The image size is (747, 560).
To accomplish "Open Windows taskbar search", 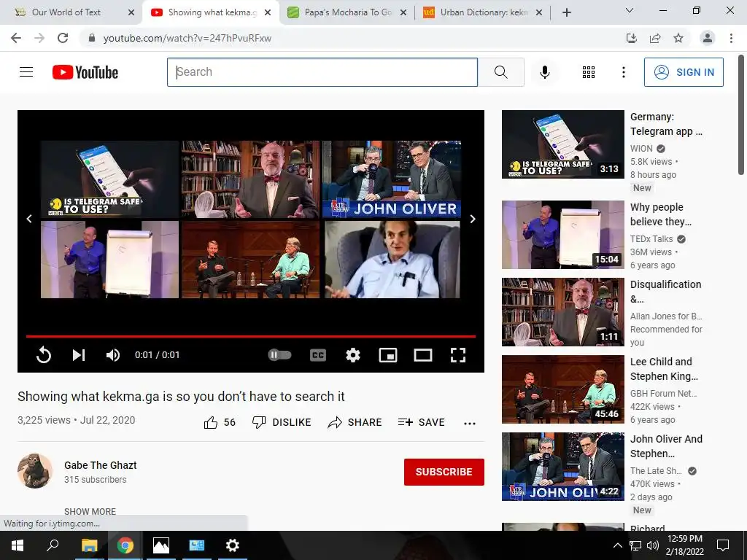I will tap(53, 545).
